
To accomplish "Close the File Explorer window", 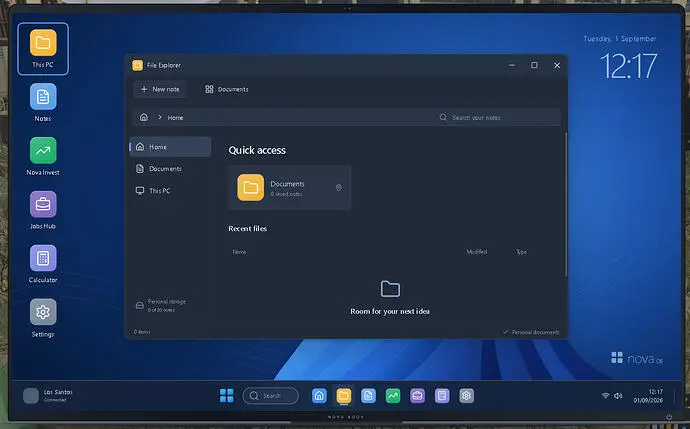I will pyautogui.click(x=557, y=65).
